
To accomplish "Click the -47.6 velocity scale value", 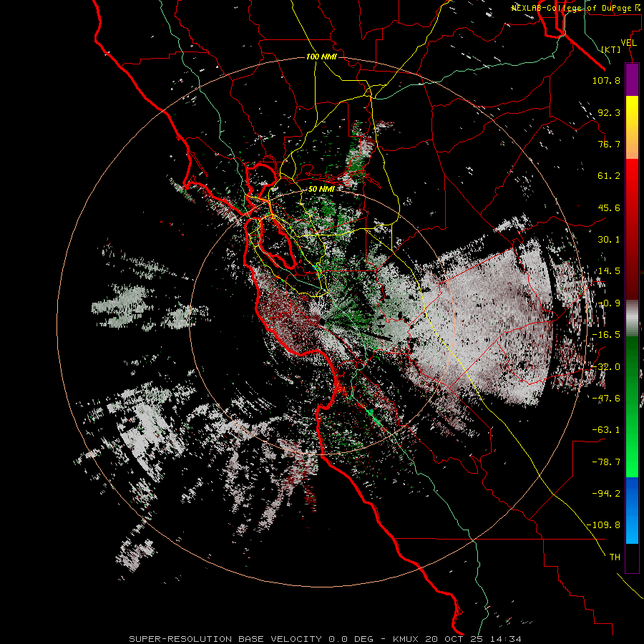I will pyautogui.click(x=606, y=399).
